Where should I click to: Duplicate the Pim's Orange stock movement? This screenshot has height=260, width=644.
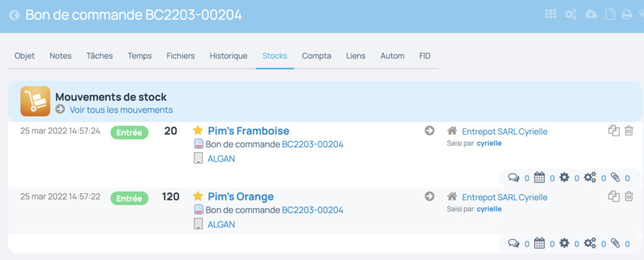[x=614, y=196]
